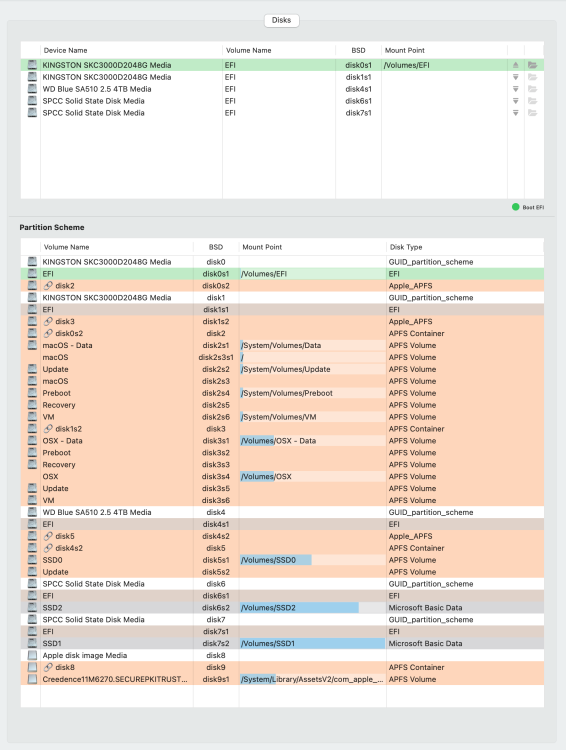Click the link icon beside disk8 entry
The width and height of the screenshot is (566, 750).
click(48, 667)
